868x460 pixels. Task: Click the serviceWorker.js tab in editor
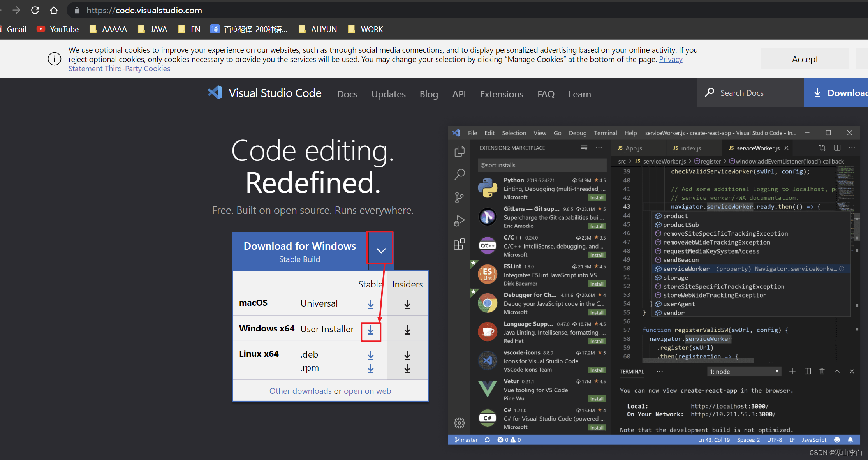coord(758,148)
